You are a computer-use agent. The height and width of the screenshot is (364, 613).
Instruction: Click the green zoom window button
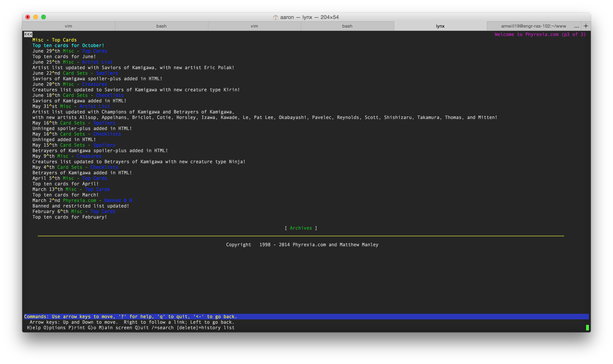pyautogui.click(x=44, y=17)
